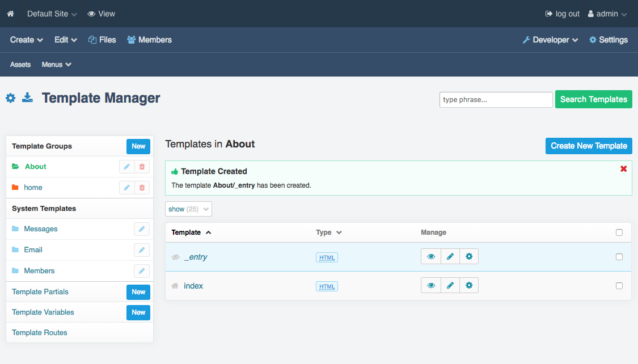This screenshot has height=364, width=638.
Task: Open the admin user dropdown
Action: (x=607, y=14)
